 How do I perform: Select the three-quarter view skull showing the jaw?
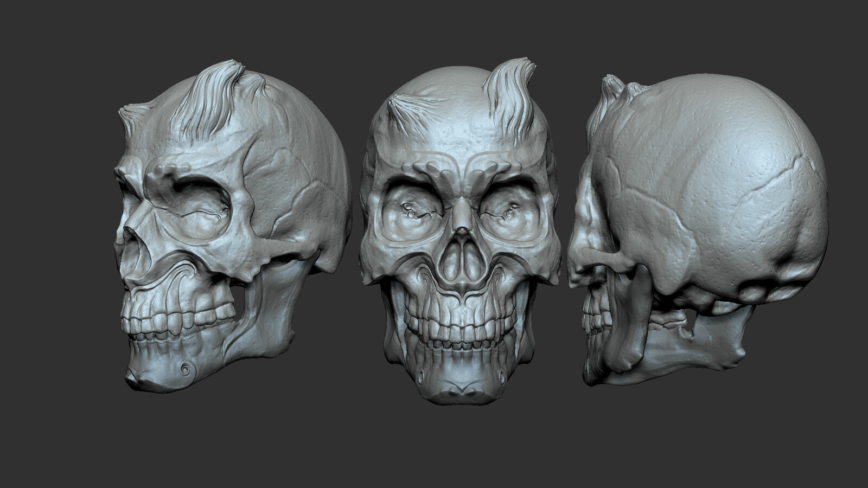(232, 227)
